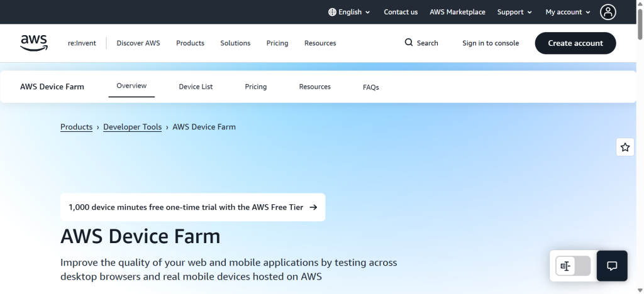The image size is (644, 294).
Task: Click the scrollbar down arrow
Action: tap(640, 290)
